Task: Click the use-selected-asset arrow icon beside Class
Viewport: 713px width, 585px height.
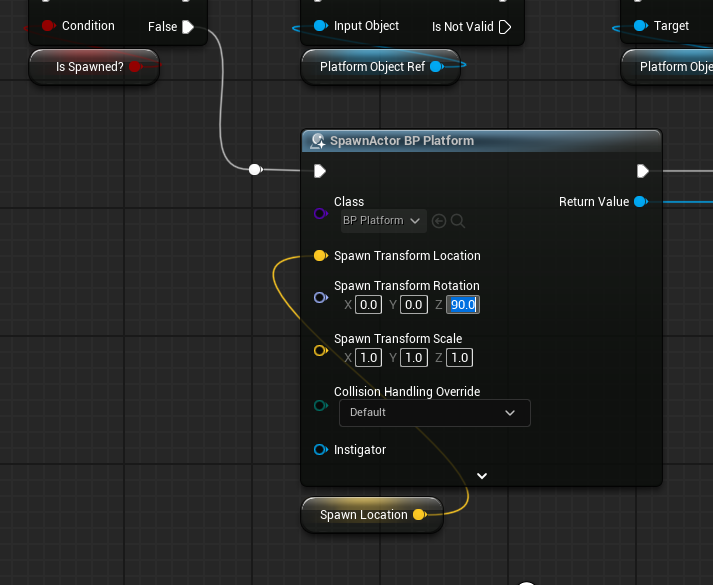Action: click(x=439, y=221)
